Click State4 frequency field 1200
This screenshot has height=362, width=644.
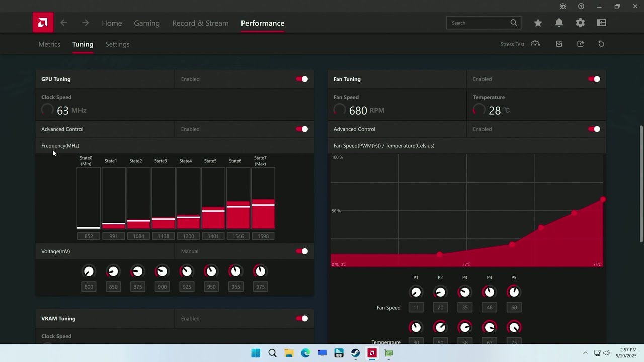coord(188,236)
